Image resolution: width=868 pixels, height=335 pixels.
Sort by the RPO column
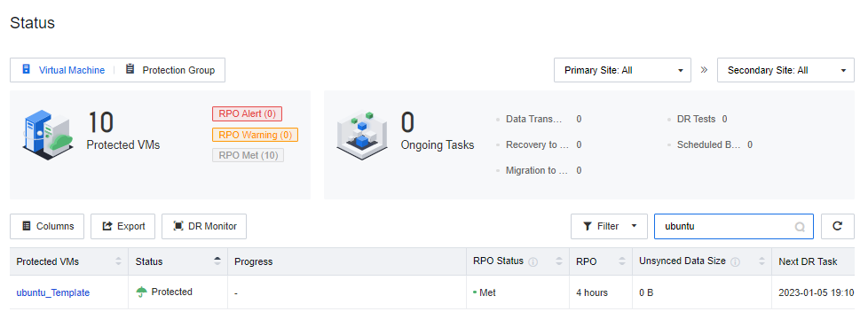pyautogui.click(x=621, y=261)
